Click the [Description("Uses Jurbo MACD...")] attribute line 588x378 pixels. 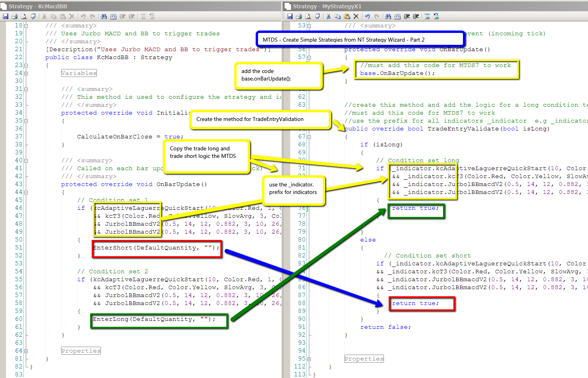pos(158,50)
